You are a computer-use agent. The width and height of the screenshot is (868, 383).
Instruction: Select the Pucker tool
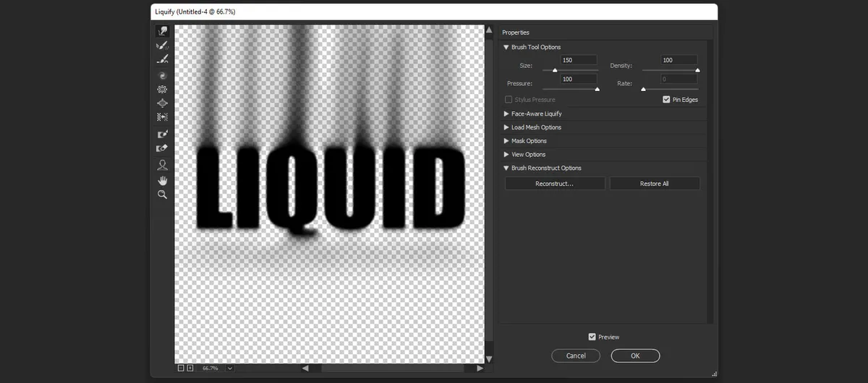click(162, 89)
